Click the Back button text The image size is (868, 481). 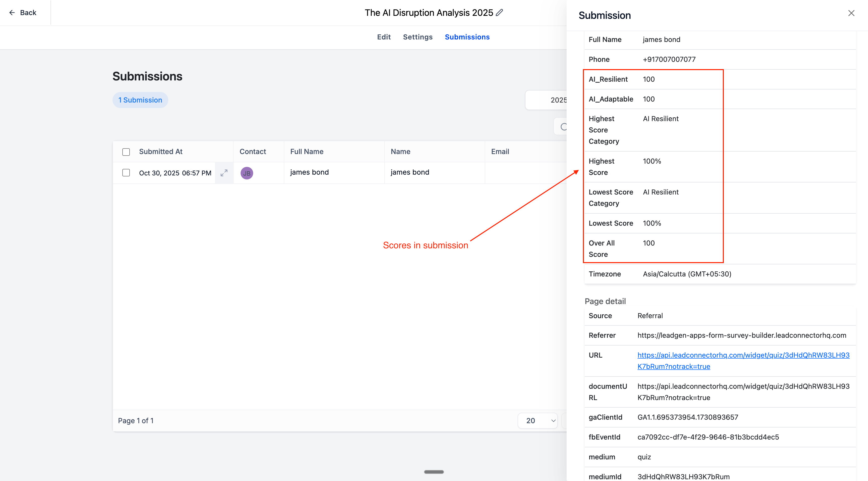tap(28, 13)
